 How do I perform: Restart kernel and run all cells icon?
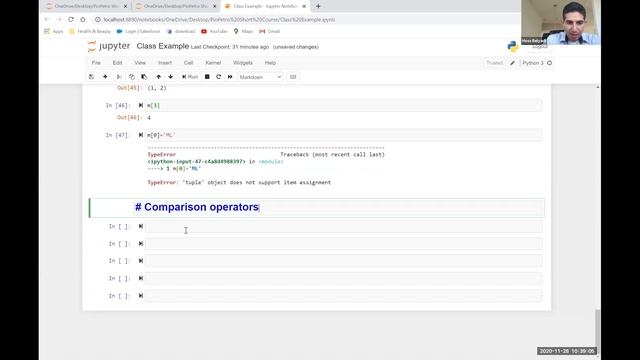(x=230, y=77)
